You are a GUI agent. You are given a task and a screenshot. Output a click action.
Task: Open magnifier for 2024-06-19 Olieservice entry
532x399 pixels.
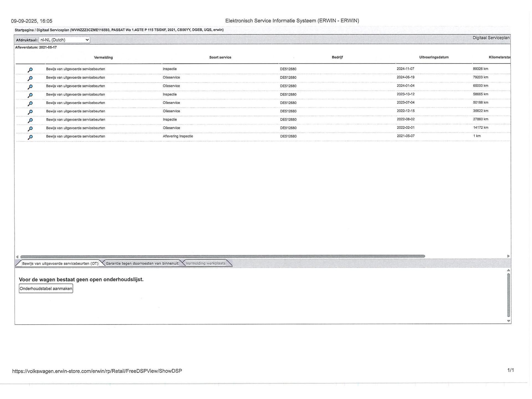(30, 78)
